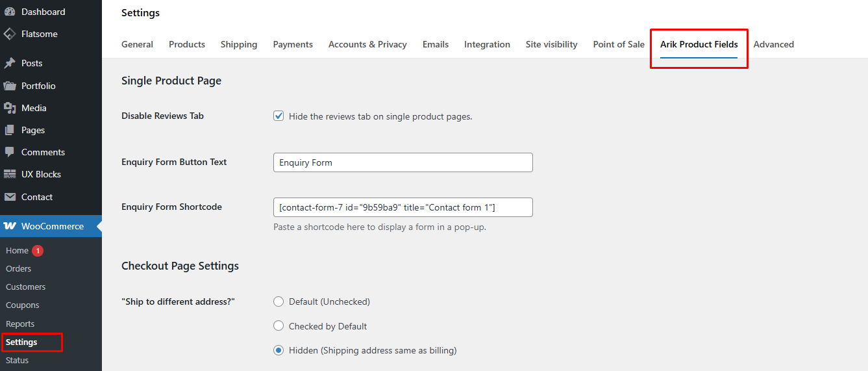Open the Payments settings tab
The width and height of the screenshot is (868, 371).
pos(292,44)
